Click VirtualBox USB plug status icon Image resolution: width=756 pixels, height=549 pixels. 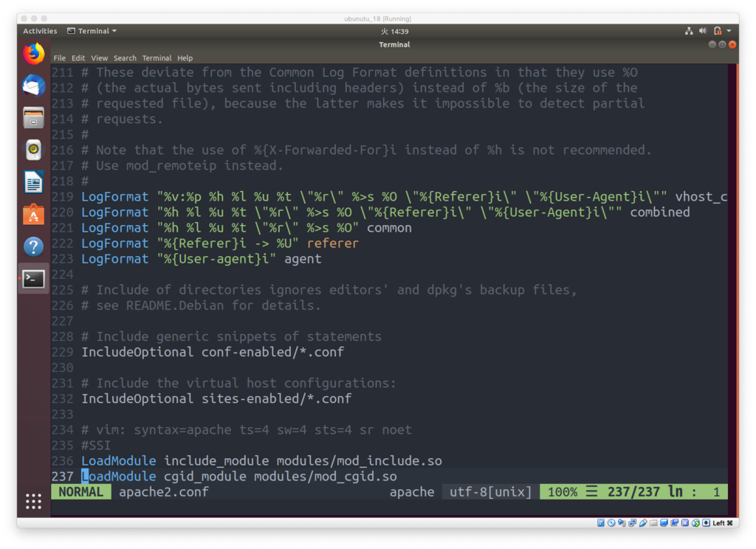click(643, 523)
